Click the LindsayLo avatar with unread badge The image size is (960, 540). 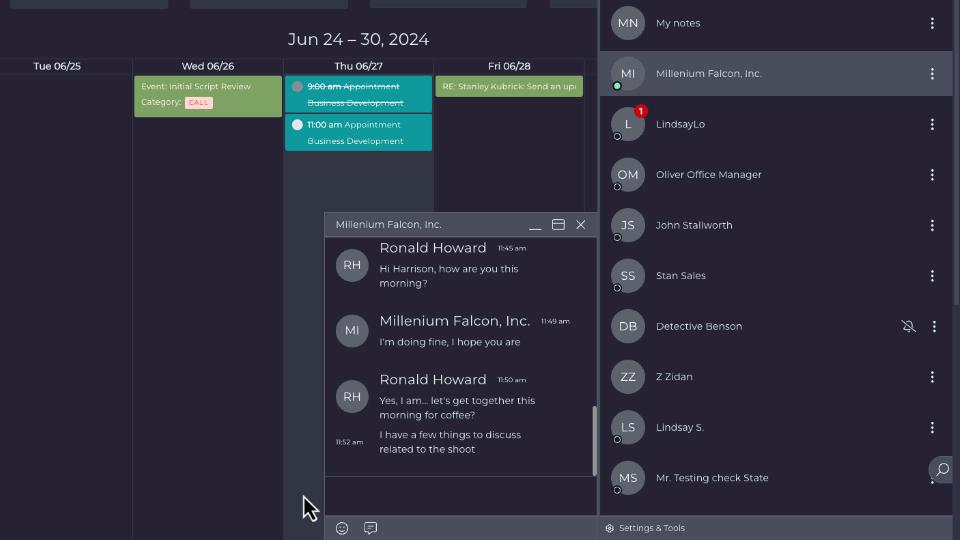coord(628,124)
